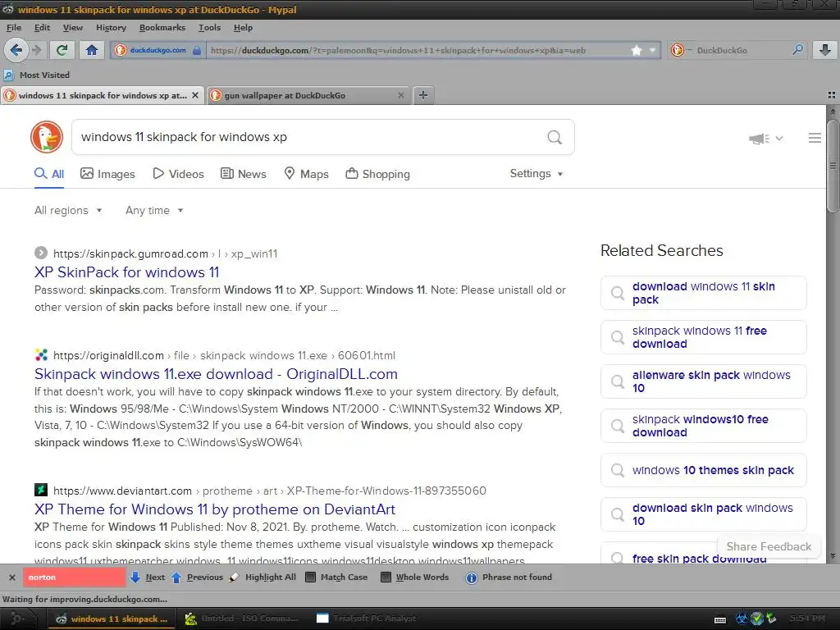Screen dimensions: 840x630
Task: Expand the Any time filter dropdown
Action: tap(154, 211)
